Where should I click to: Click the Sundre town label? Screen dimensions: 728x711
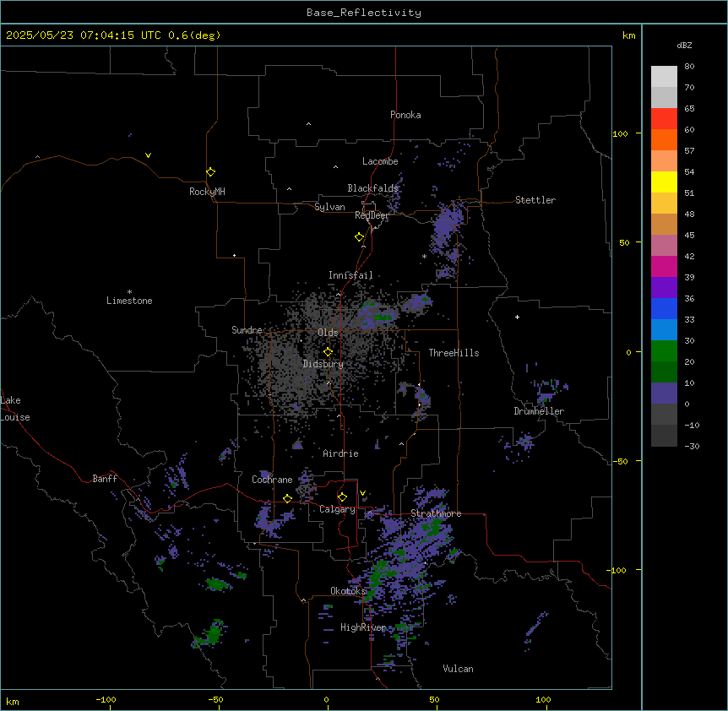click(247, 330)
